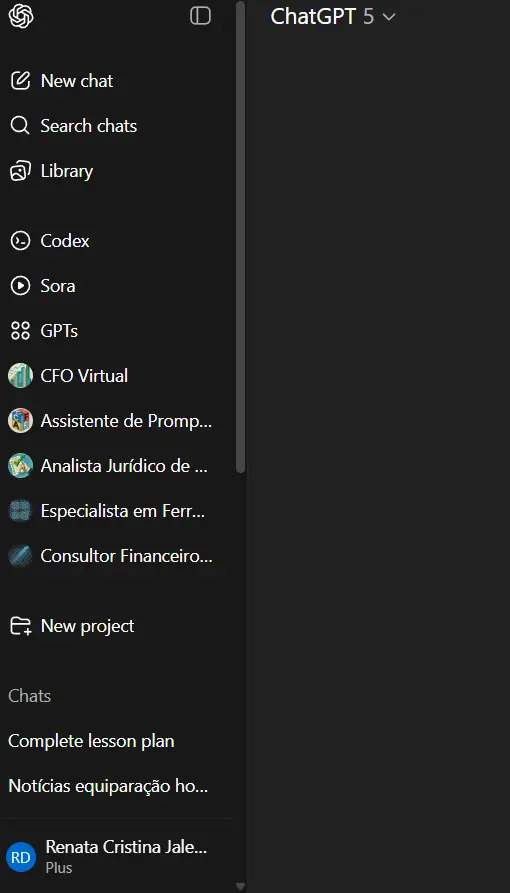Open the ChatGPT 5 model dropdown

click(x=332, y=17)
